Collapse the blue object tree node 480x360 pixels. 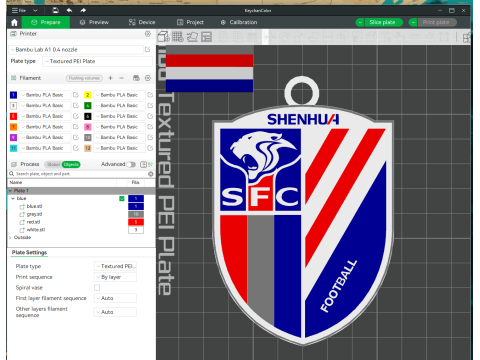point(13,198)
